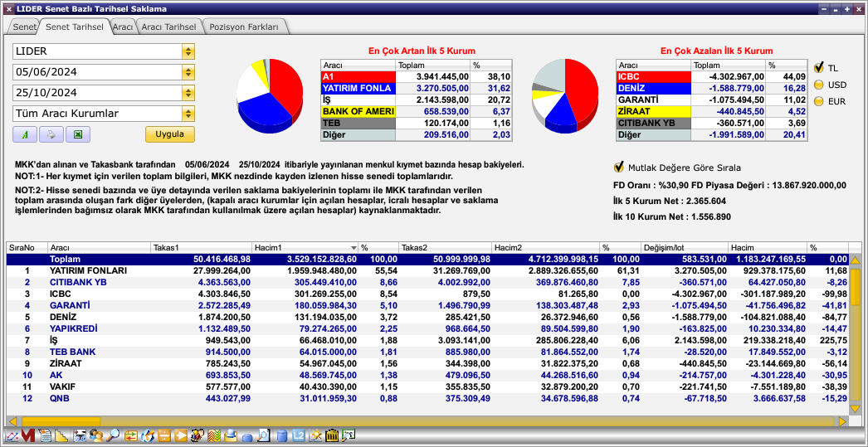Click the black and yellow basket icon

coord(332,435)
